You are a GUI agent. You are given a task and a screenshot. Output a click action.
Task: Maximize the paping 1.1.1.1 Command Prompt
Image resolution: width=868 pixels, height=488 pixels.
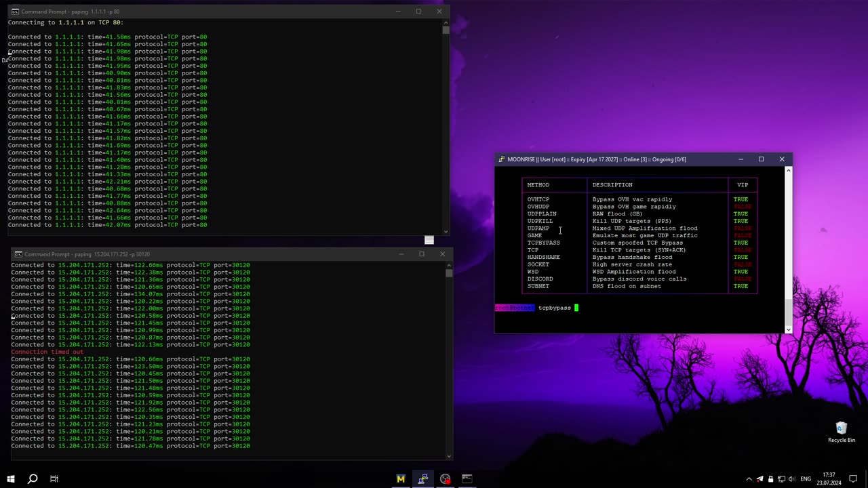[x=418, y=12]
